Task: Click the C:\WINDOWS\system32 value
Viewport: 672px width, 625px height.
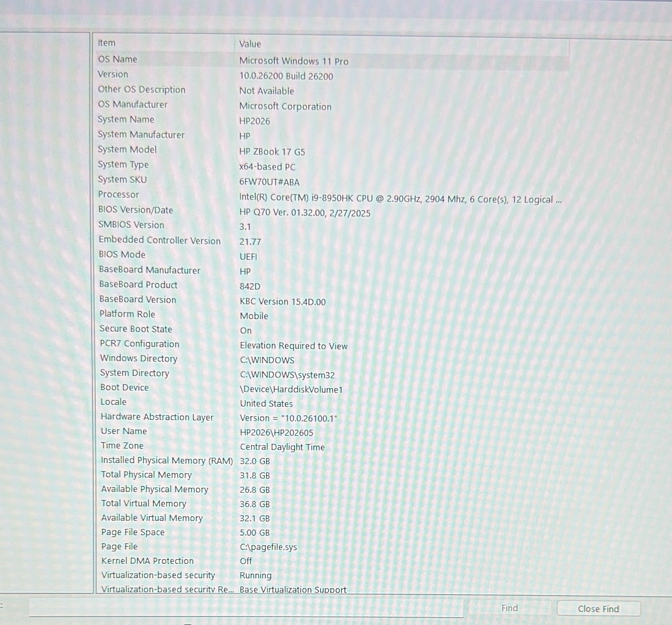Action: tap(288, 375)
